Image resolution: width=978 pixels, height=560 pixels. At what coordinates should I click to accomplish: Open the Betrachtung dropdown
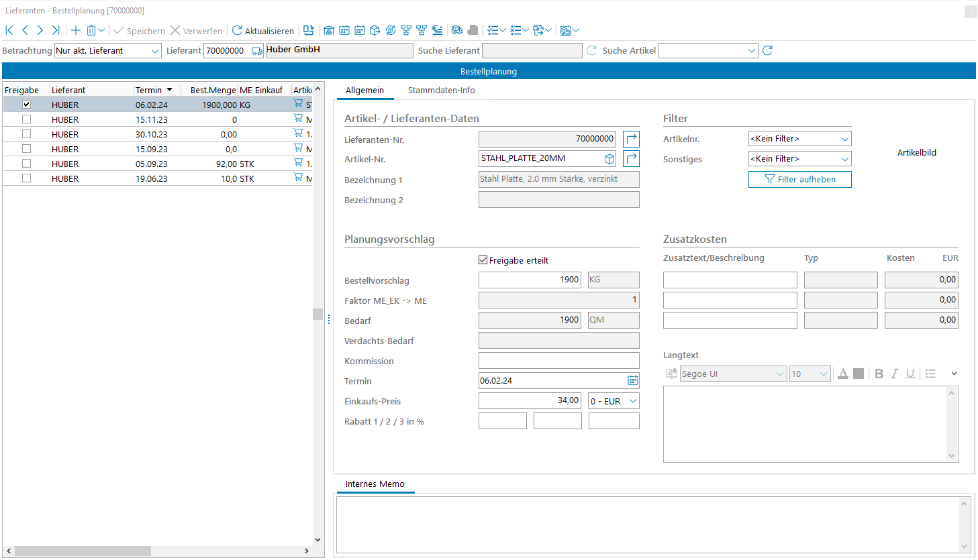point(155,51)
